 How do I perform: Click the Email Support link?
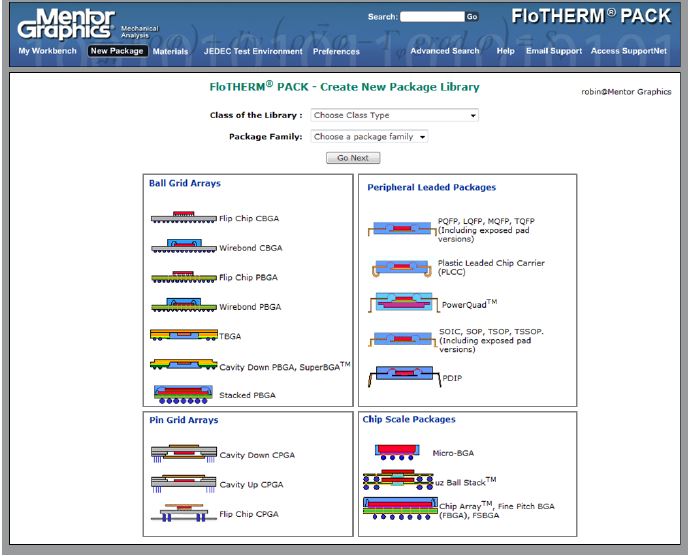(x=554, y=51)
